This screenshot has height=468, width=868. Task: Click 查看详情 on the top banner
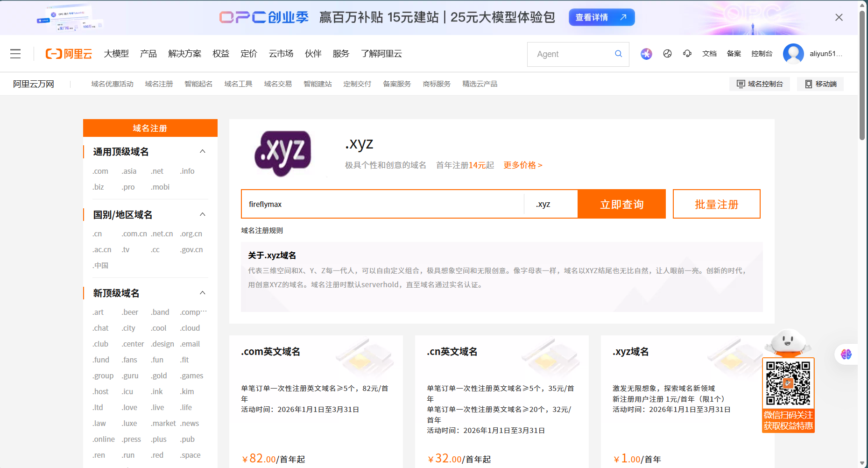(x=601, y=17)
